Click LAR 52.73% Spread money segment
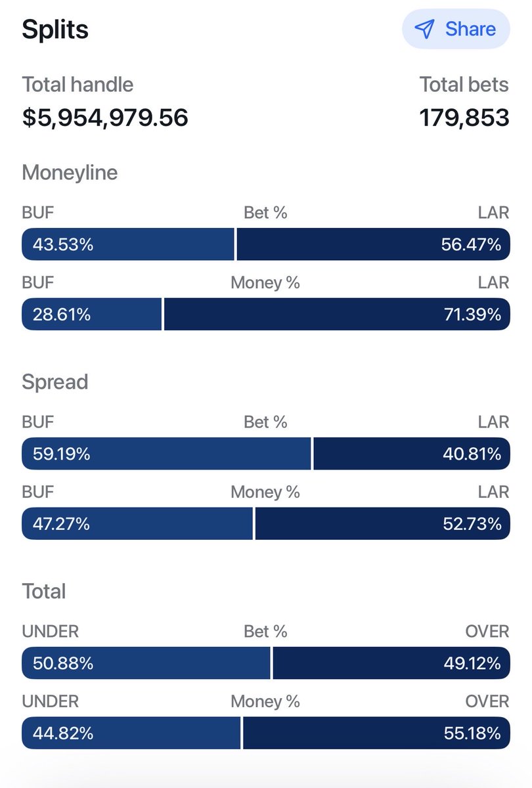 click(x=383, y=523)
